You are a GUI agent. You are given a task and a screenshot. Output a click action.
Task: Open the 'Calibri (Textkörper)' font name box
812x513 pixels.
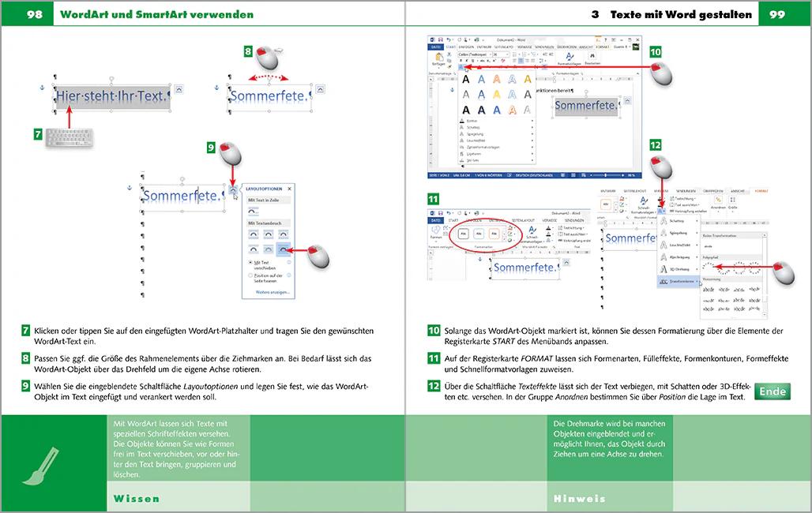474,54
